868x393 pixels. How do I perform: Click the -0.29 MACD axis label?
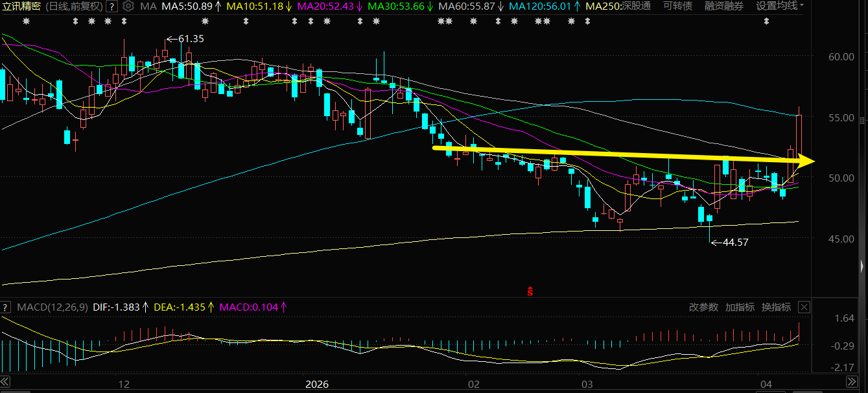point(843,346)
